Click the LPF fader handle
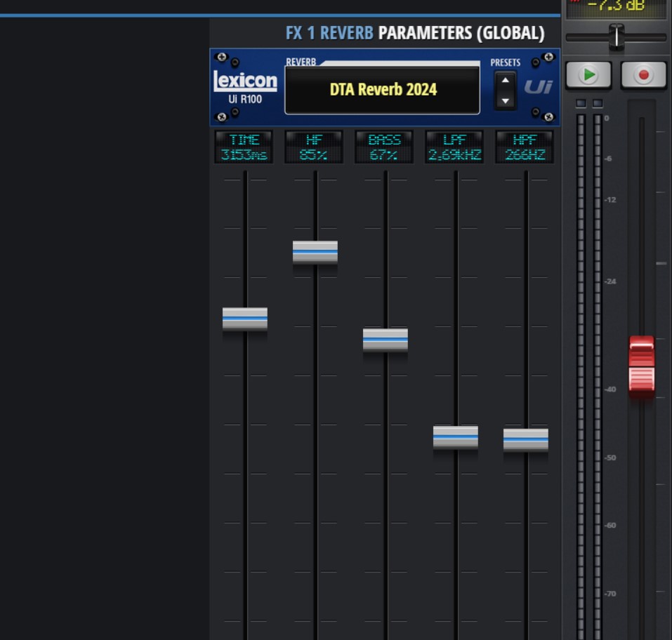The height and width of the screenshot is (640, 672). 456,437
